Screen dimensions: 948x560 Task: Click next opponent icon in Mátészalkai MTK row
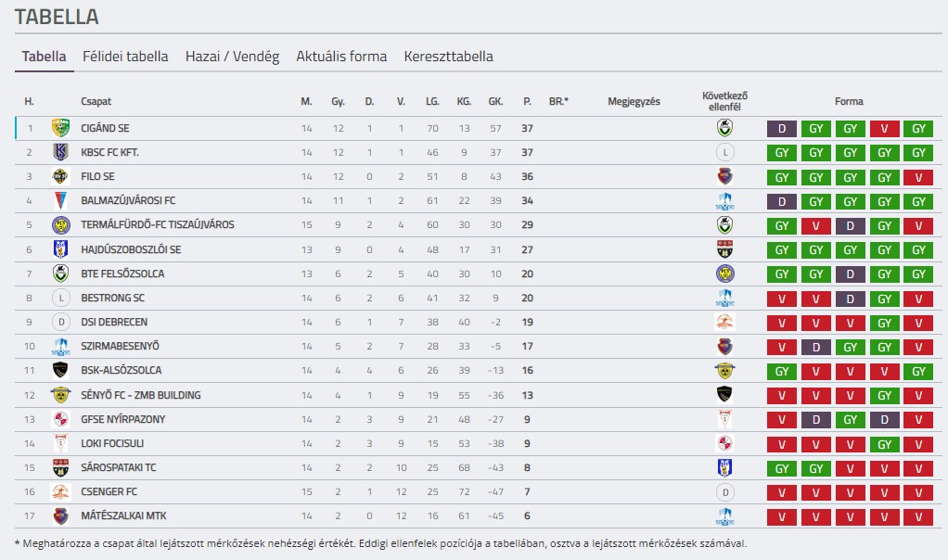tap(724, 516)
